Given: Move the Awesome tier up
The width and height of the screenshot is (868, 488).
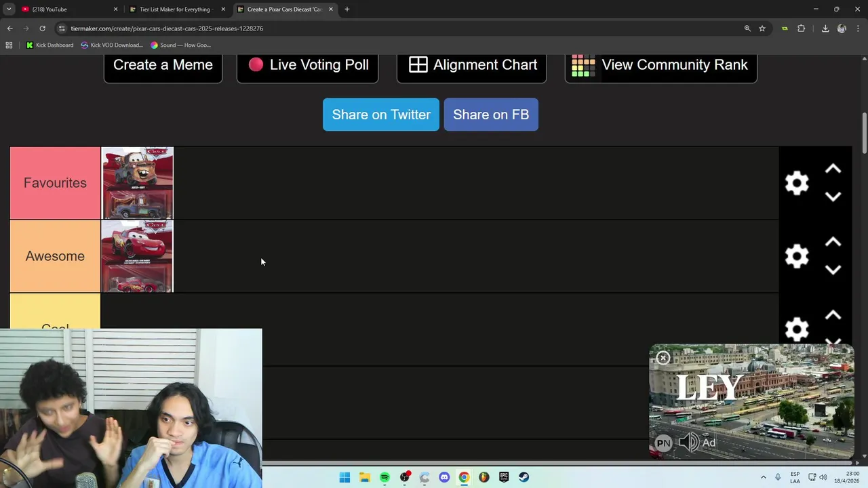Looking at the screenshot, I should click(x=833, y=243).
